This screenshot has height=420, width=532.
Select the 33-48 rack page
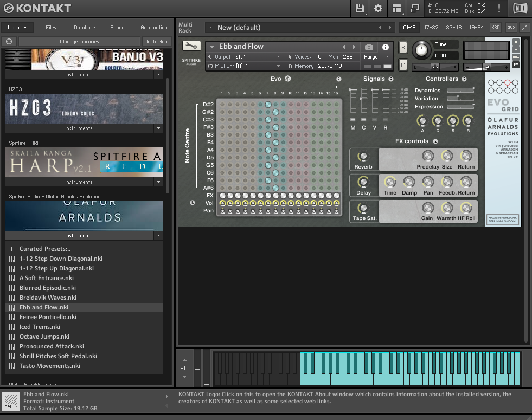pyautogui.click(x=453, y=28)
